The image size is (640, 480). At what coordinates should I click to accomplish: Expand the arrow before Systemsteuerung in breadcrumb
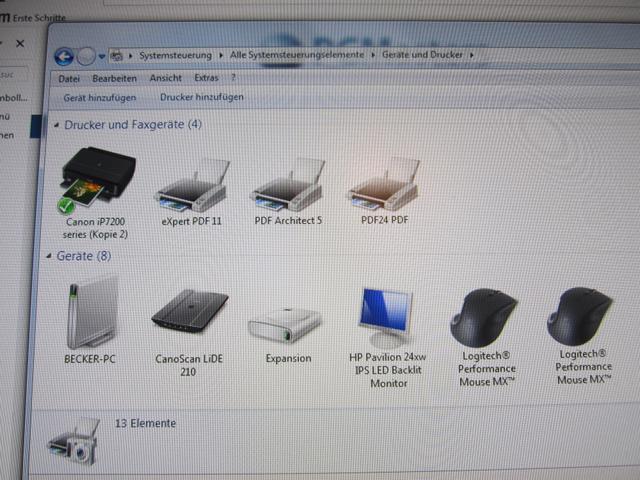coord(131,56)
